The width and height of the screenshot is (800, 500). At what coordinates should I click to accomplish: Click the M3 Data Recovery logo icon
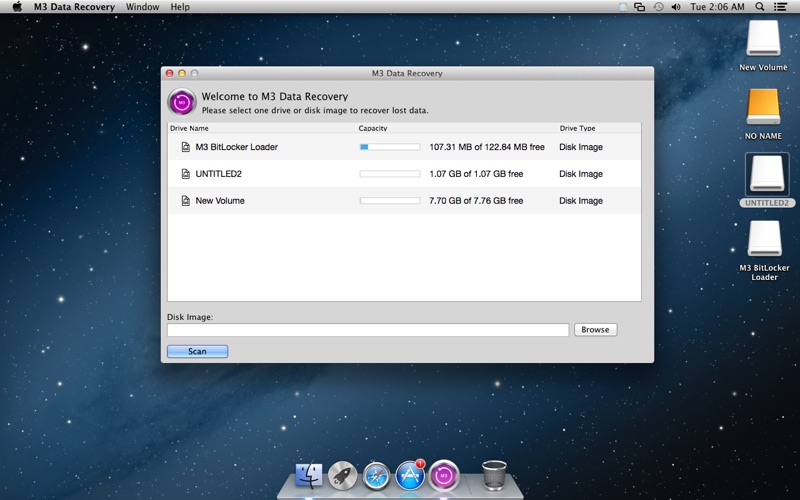click(x=182, y=102)
